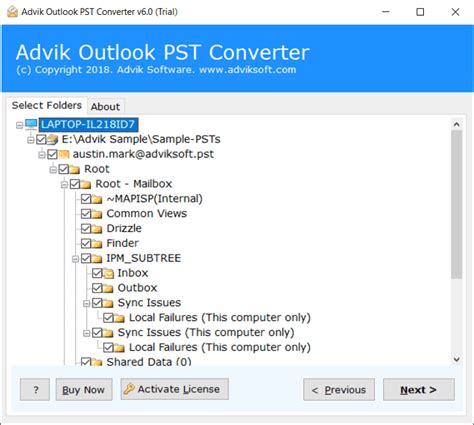
Task: Collapse the E:\Advik Sample\Sample-PSTs node
Action: (31, 140)
